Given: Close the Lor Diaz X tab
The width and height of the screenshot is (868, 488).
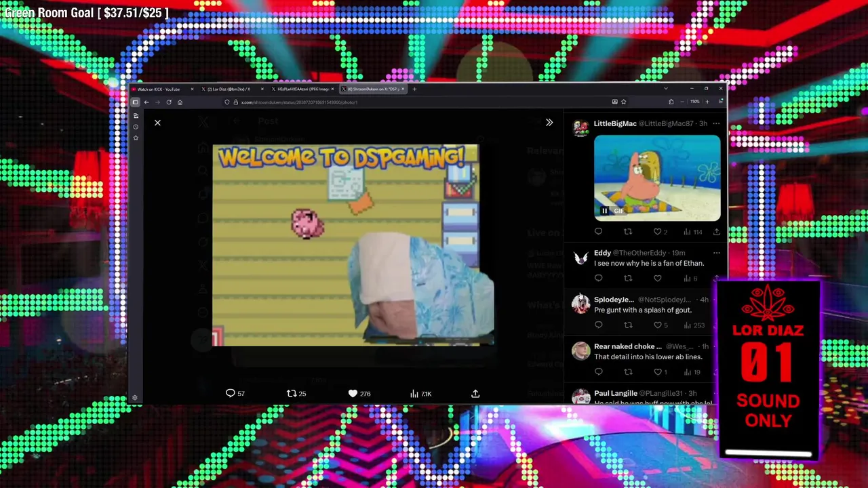Looking at the screenshot, I should (x=262, y=89).
